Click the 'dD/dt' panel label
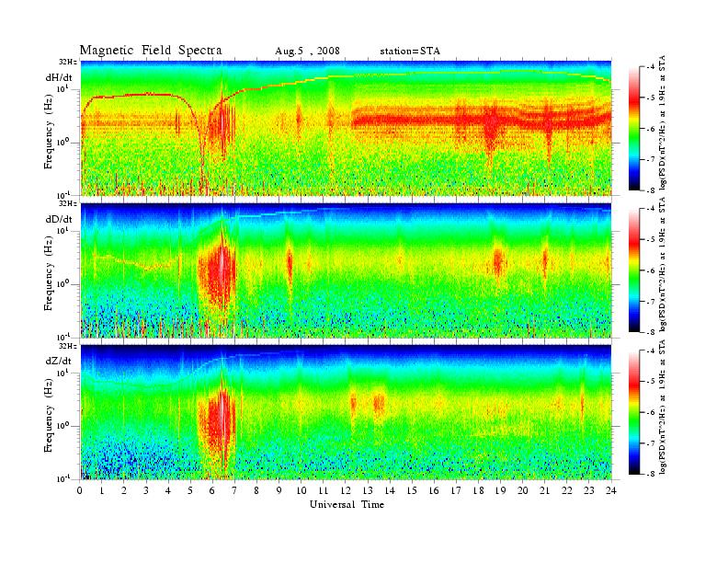Image resolution: width=728 pixels, height=563 pixels. [59, 219]
